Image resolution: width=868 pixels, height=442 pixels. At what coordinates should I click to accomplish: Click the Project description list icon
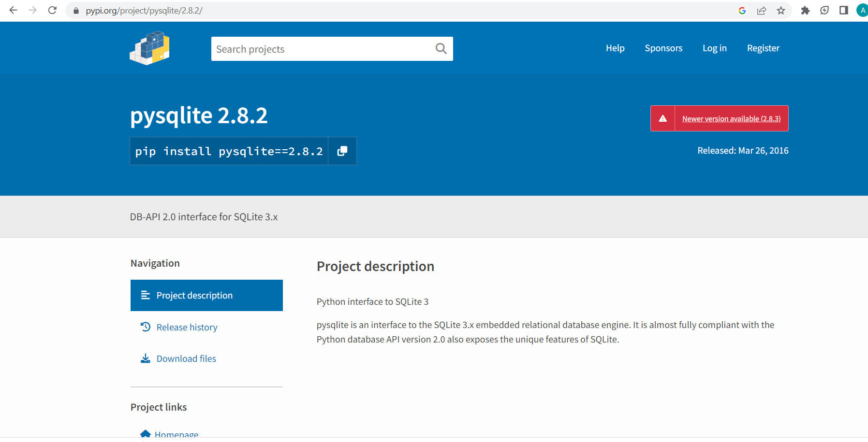pos(145,295)
